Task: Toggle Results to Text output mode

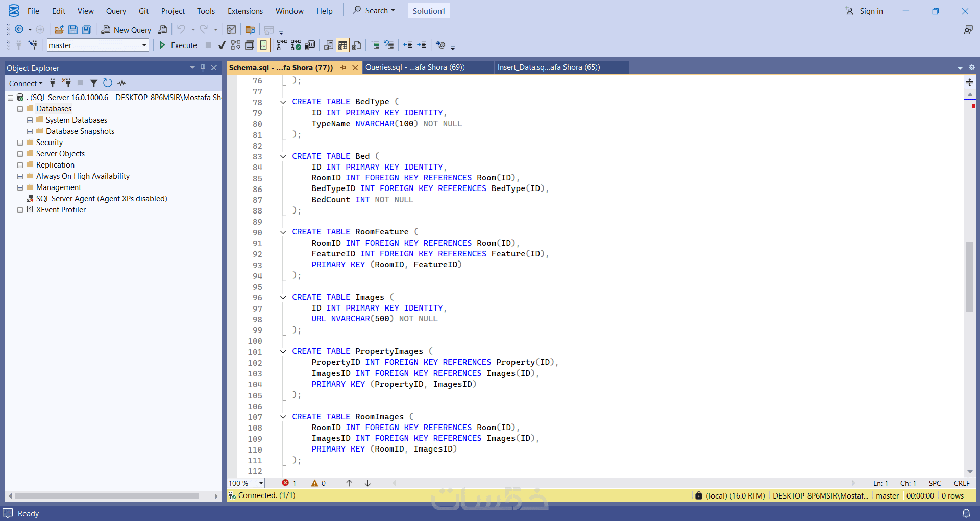Action: pyautogui.click(x=329, y=45)
